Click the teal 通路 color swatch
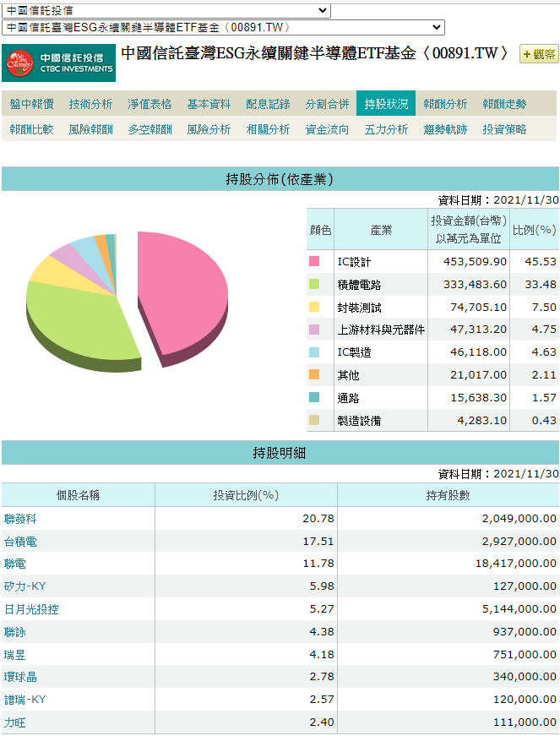Viewport: 560px width, 736px height. point(314,397)
